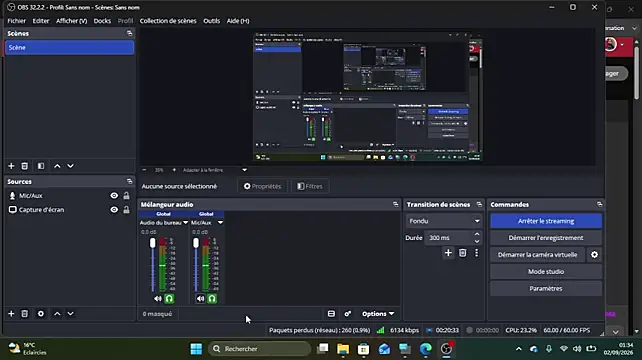Image resolution: width=642 pixels, height=360 pixels.
Task: Click Démarrer l'enregistrement button
Action: 546,238
